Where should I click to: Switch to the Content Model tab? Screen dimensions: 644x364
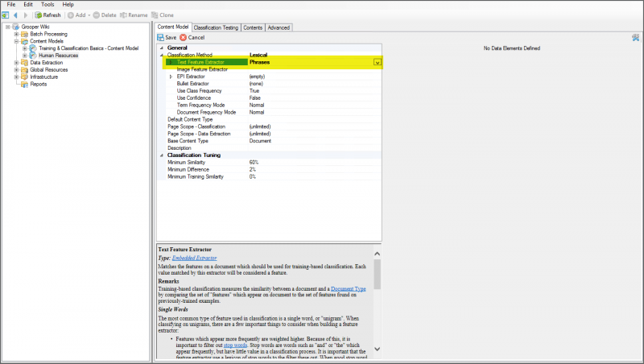coord(173,27)
